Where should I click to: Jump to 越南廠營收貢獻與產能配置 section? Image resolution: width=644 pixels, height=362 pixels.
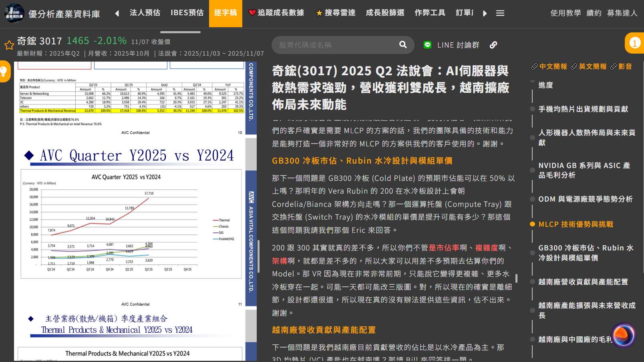583,282
